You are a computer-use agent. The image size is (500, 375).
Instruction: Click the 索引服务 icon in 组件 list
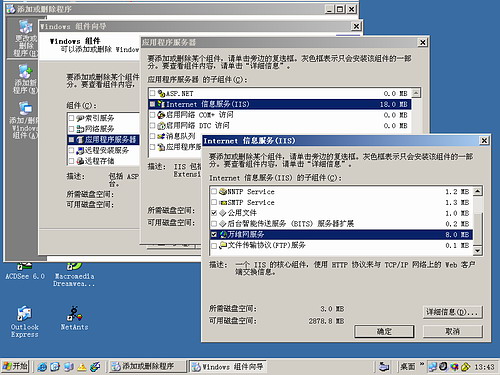point(80,118)
